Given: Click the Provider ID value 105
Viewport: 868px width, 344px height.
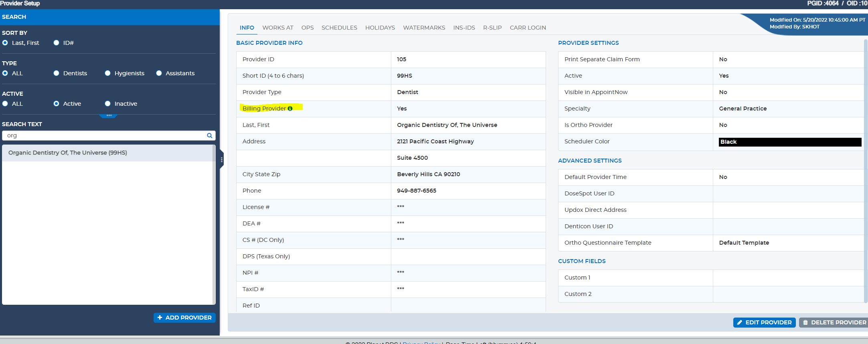Looking at the screenshot, I should [x=401, y=59].
